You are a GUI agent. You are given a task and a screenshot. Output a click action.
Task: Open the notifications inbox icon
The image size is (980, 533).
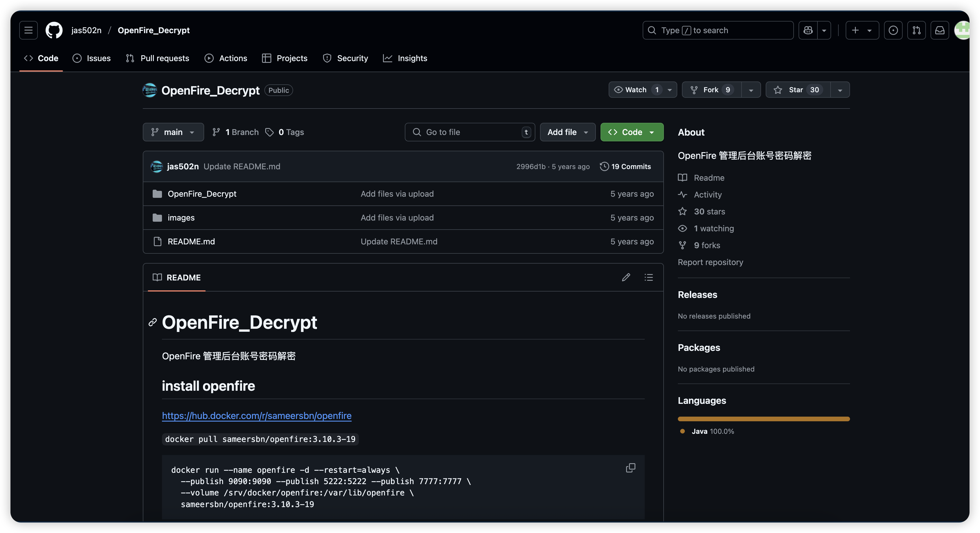click(940, 30)
